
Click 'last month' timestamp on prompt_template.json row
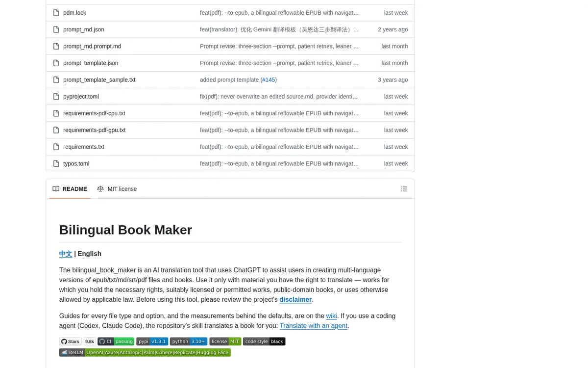pyautogui.click(x=394, y=63)
